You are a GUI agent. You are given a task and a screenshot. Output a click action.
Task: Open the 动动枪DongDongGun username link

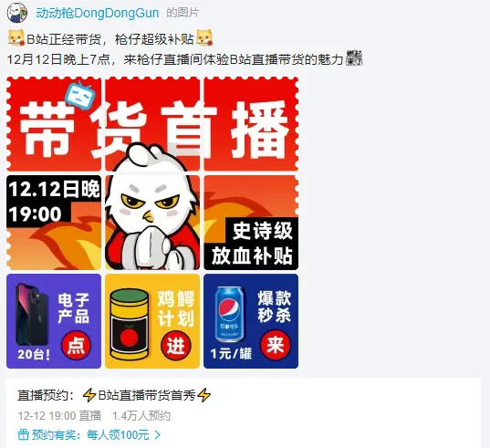[x=98, y=13]
